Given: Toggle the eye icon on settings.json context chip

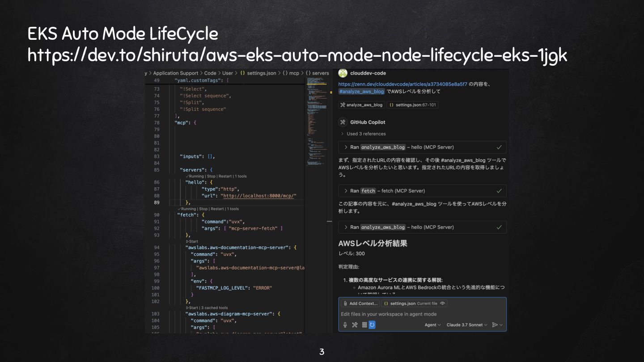Looking at the screenshot, I should pyautogui.click(x=442, y=303).
